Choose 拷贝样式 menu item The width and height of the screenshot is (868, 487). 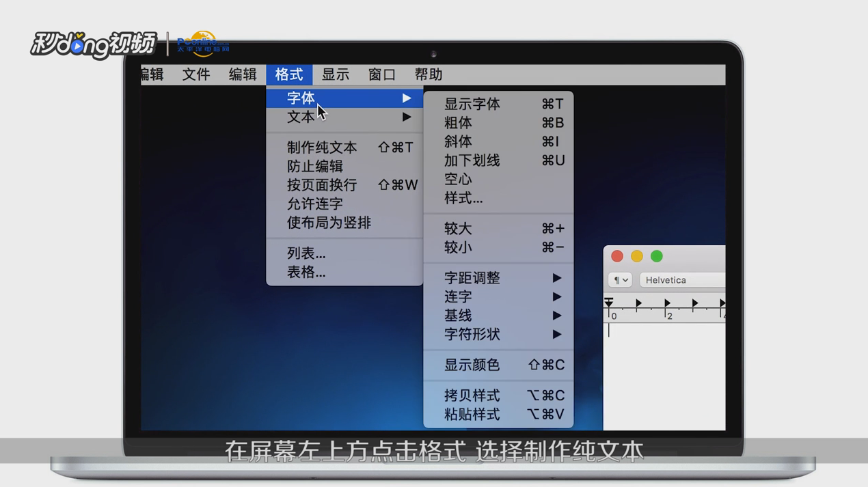(x=498, y=396)
